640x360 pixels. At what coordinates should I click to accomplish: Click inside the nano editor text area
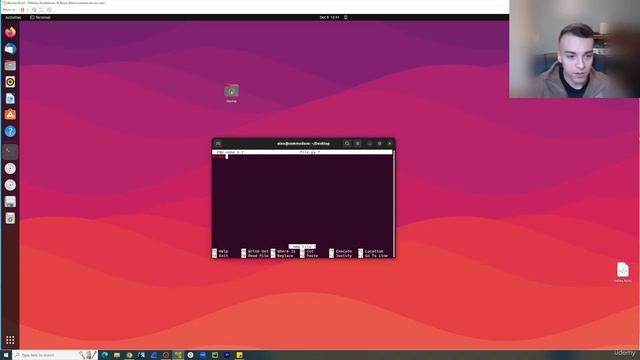tap(302, 200)
